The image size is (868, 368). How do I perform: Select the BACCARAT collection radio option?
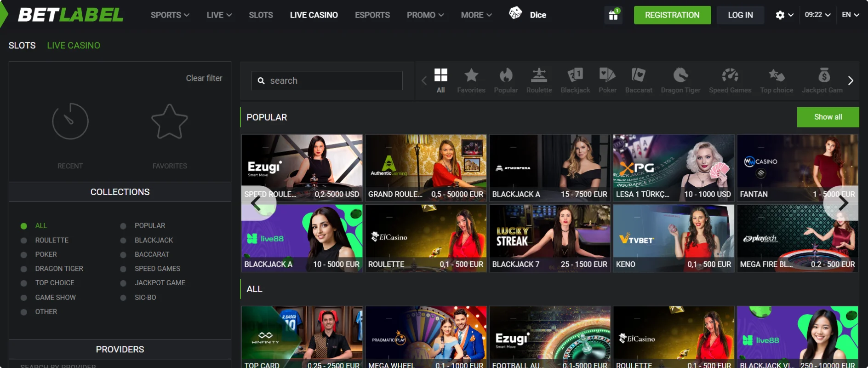tap(145, 254)
